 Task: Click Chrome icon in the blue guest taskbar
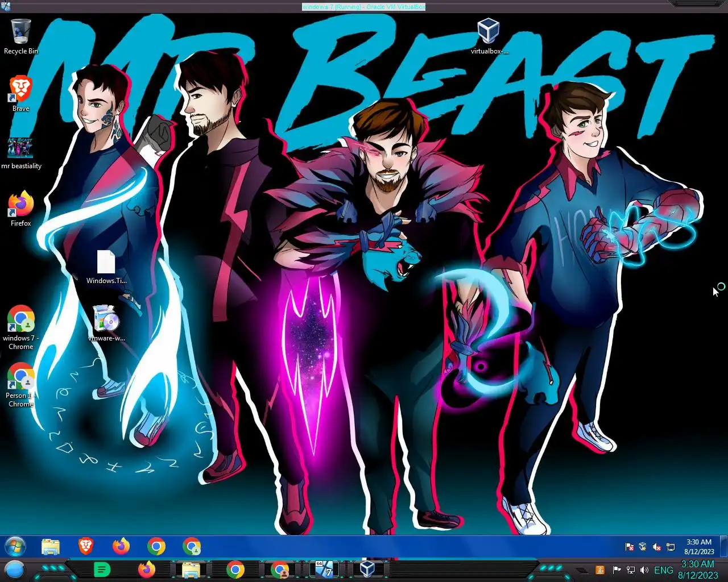[156, 546]
